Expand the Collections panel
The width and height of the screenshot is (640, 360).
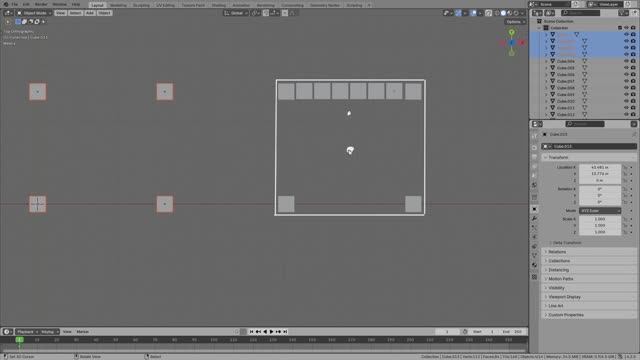589,261
